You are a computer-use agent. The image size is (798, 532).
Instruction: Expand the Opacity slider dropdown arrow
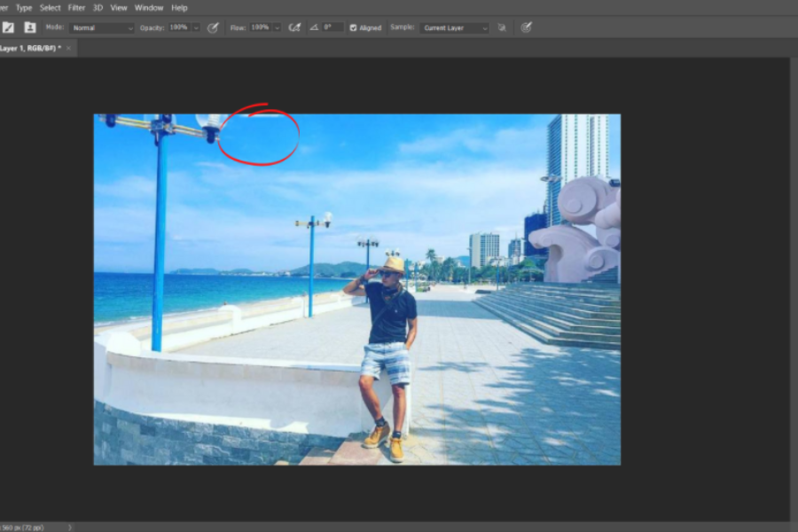(x=196, y=27)
